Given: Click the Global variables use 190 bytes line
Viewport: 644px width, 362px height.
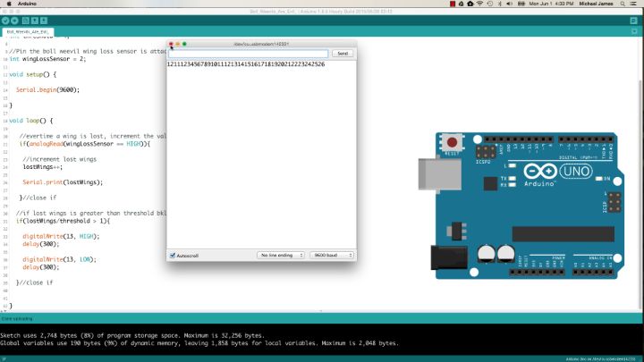Looking at the screenshot, I should pyautogui.click(x=199, y=343).
